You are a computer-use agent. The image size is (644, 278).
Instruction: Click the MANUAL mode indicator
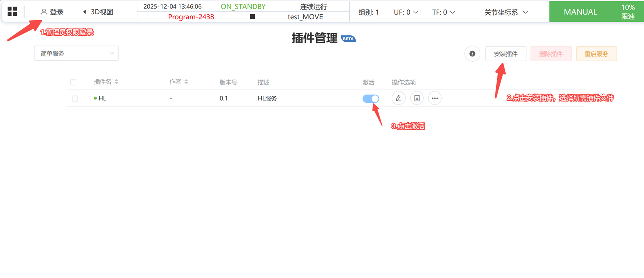coord(580,12)
